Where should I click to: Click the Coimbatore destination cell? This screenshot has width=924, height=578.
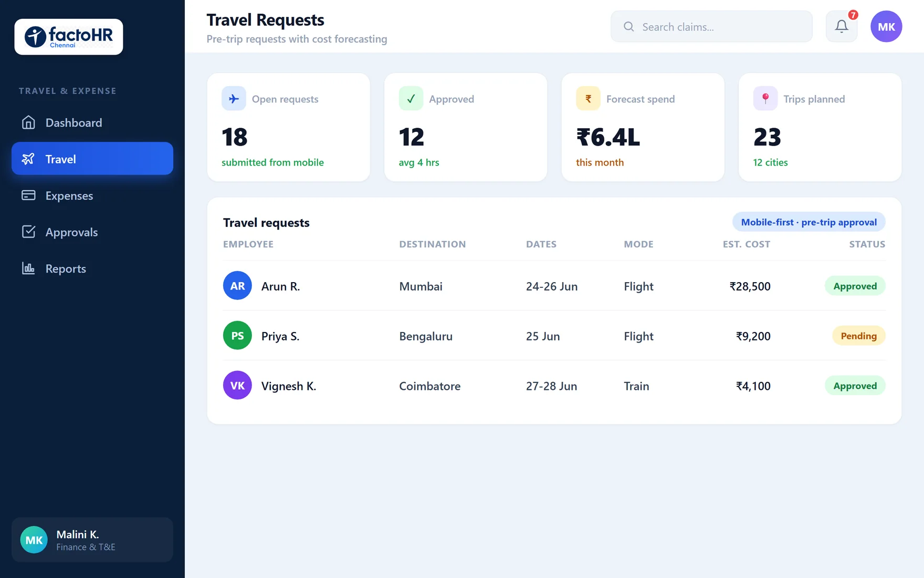(x=430, y=386)
